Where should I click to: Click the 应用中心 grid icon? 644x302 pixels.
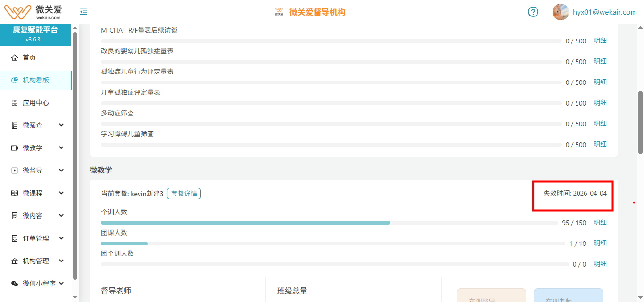pos(15,103)
